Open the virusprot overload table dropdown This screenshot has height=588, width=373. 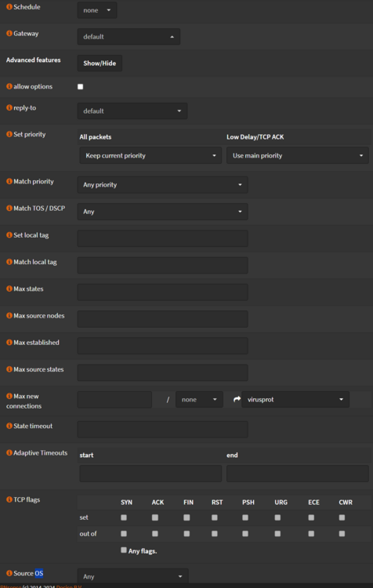click(x=295, y=400)
